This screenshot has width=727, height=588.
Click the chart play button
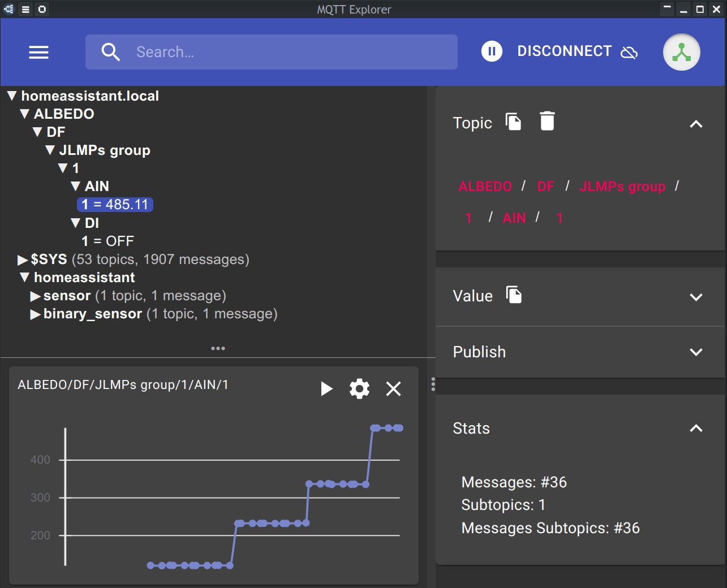tap(326, 388)
